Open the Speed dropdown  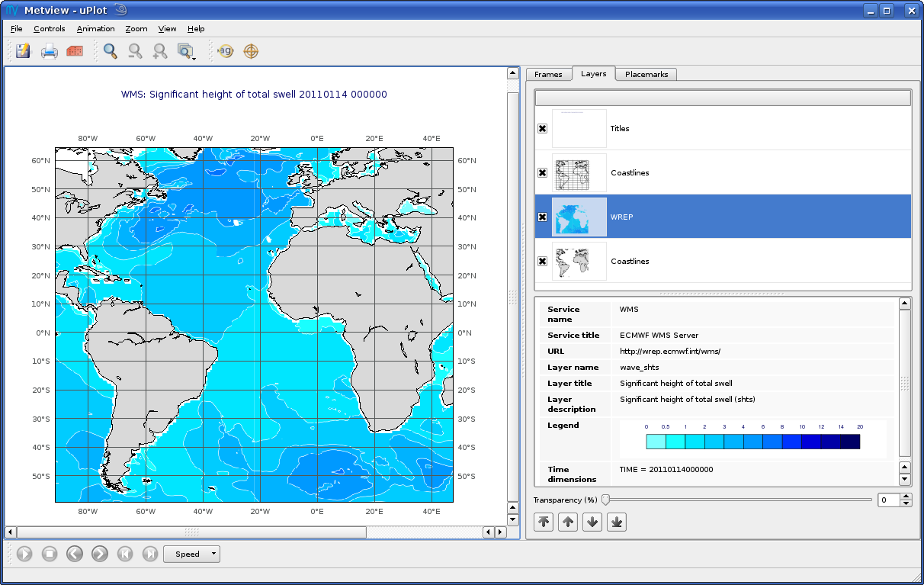click(x=191, y=554)
